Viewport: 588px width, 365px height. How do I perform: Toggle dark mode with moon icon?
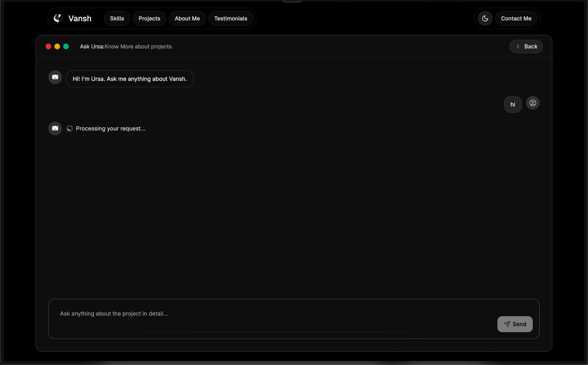pos(485,18)
